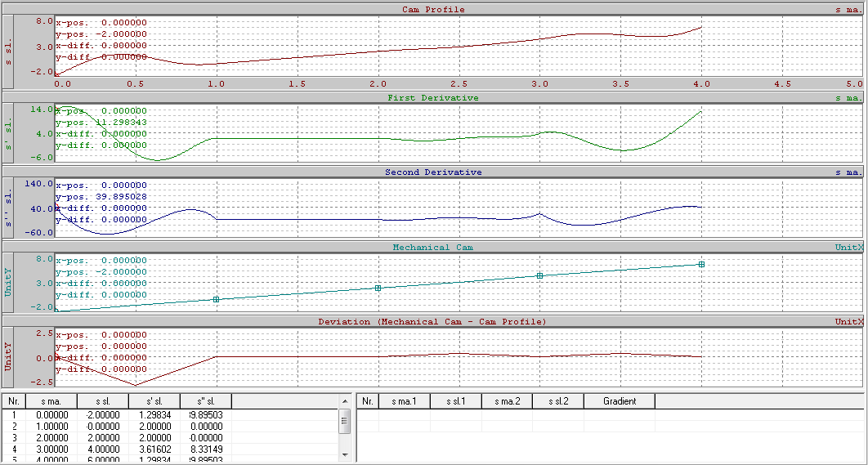Screen dimensions: 868x465
Task: Click the 's sl.2' column header
Action: click(x=558, y=401)
